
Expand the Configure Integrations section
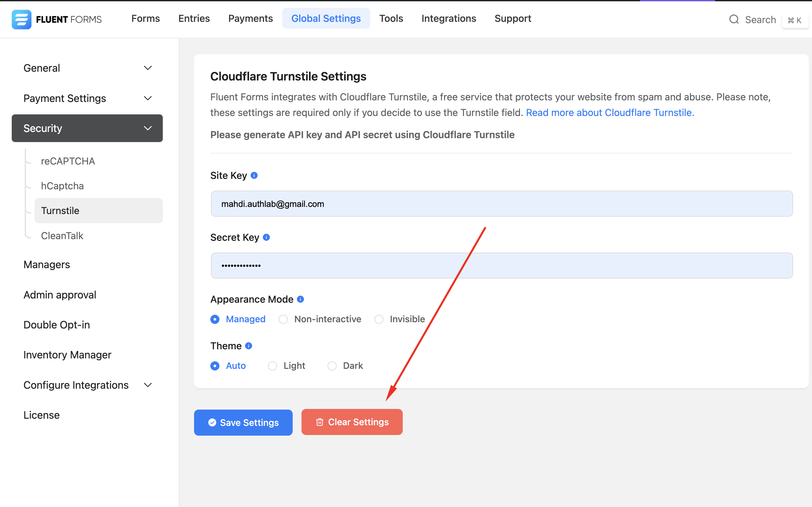click(x=87, y=385)
